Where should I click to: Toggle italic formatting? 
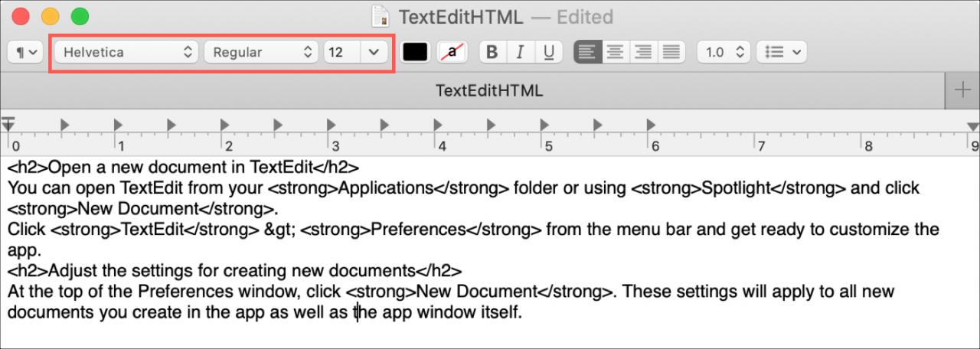520,52
